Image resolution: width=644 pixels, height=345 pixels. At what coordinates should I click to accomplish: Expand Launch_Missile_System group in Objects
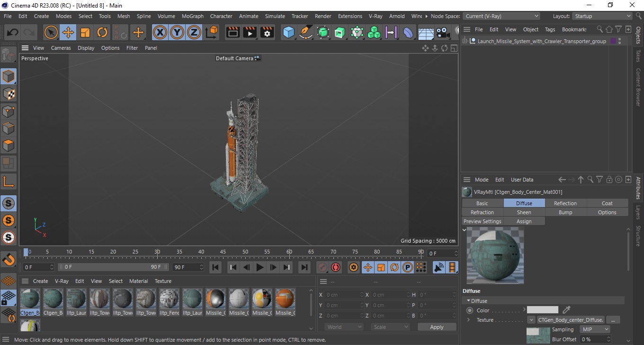coord(465,41)
